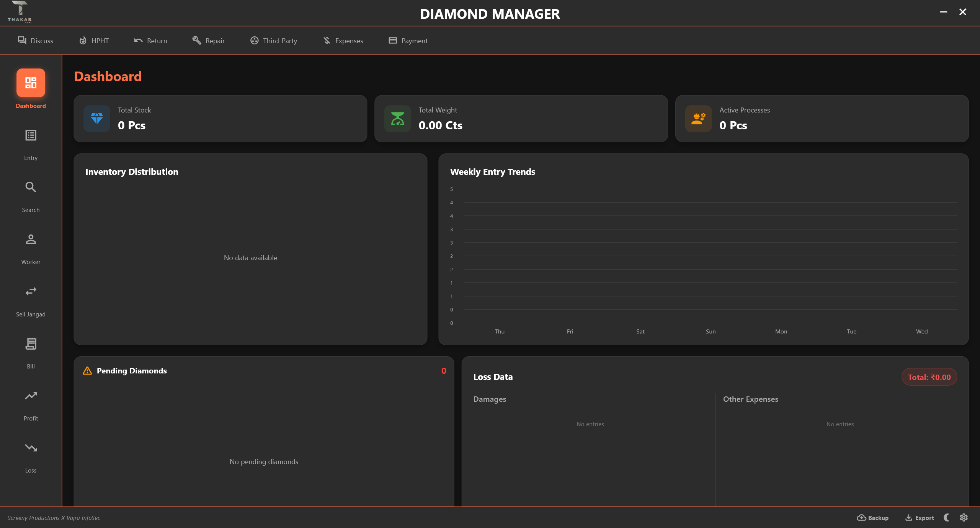Open the Loss trending-down icon
This screenshot has width=980, height=528.
point(31,448)
